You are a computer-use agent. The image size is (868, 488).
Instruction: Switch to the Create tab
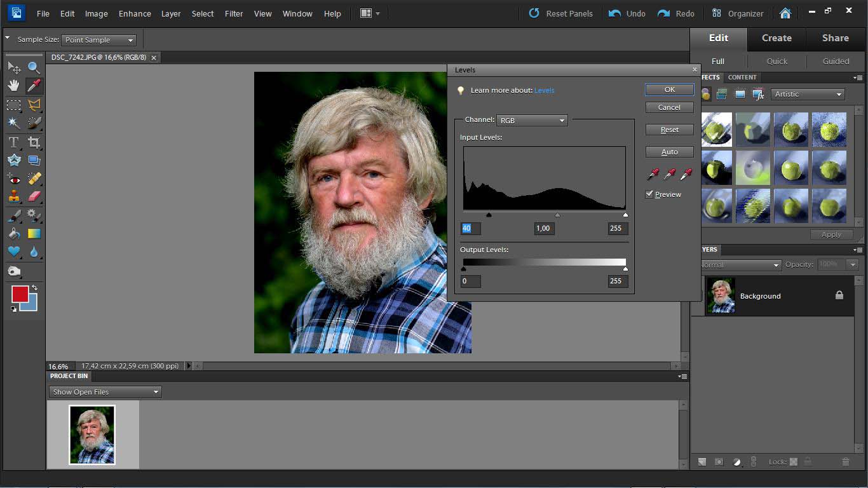coord(776,38)
